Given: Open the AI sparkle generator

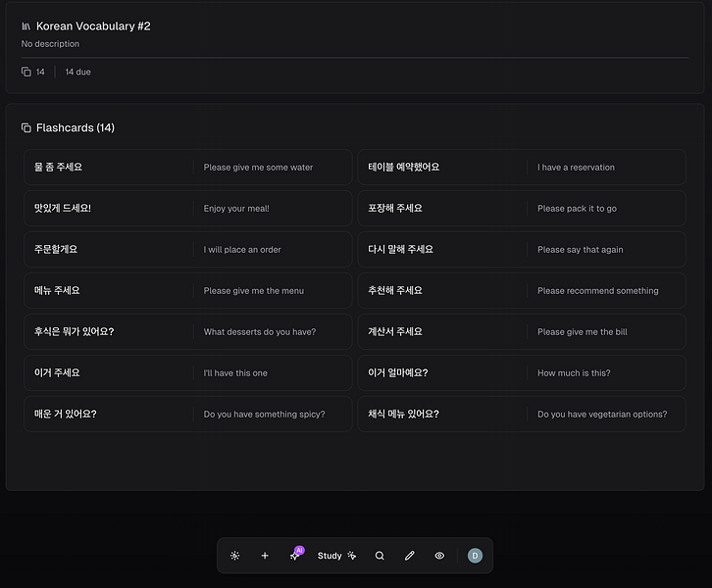Looking at the screenshot, I should click(295, 556).
